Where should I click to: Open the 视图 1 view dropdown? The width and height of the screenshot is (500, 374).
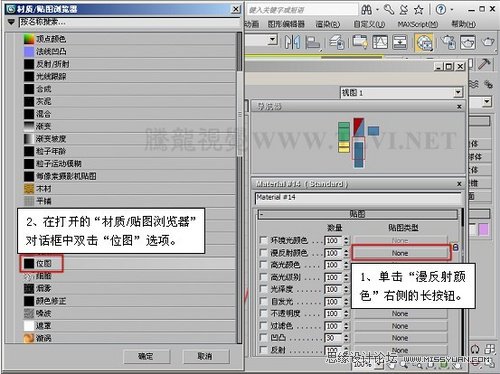458,92
